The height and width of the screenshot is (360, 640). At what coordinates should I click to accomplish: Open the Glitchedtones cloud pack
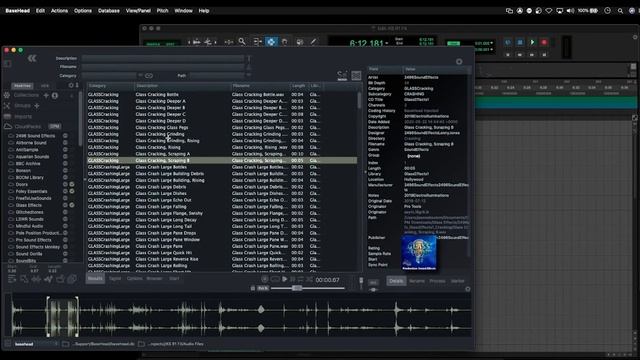[29, 212]
